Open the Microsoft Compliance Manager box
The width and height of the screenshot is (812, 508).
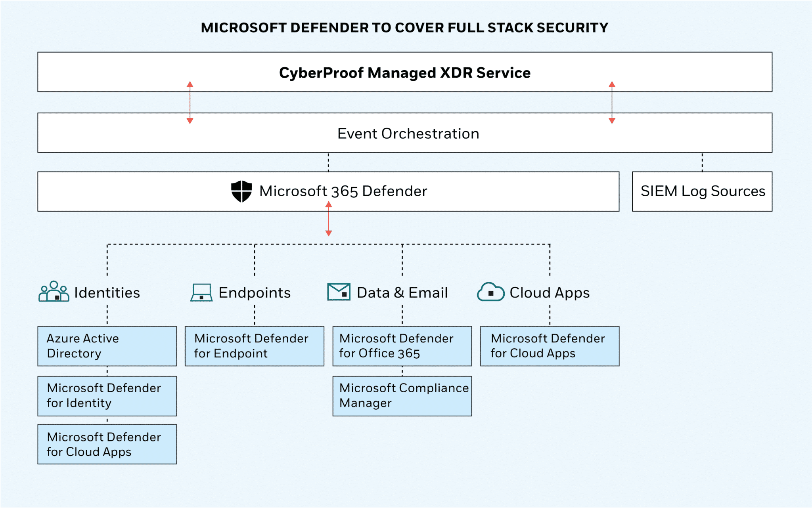402,395
